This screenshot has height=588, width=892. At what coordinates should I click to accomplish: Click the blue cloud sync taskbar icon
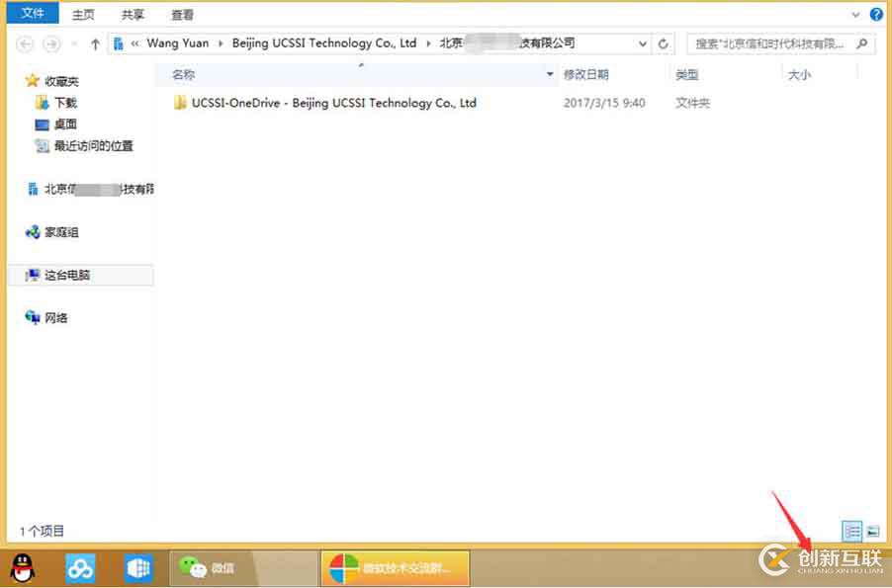(79, 567)
